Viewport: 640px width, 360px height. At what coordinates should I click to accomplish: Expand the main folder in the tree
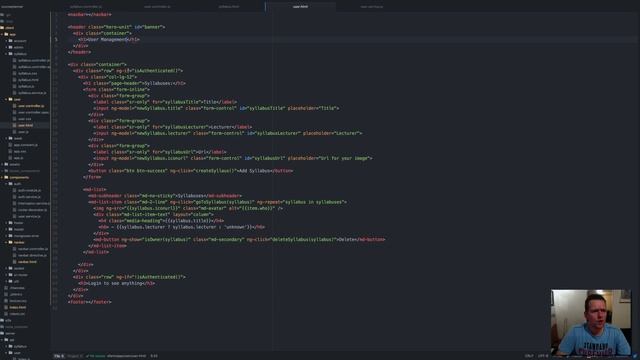[6, 138]
